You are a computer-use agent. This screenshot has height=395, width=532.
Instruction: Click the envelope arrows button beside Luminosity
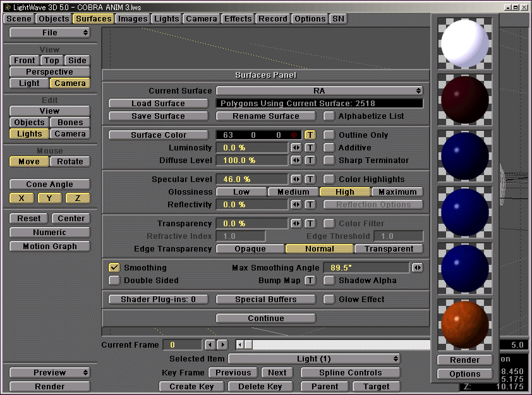pos(296,148)
